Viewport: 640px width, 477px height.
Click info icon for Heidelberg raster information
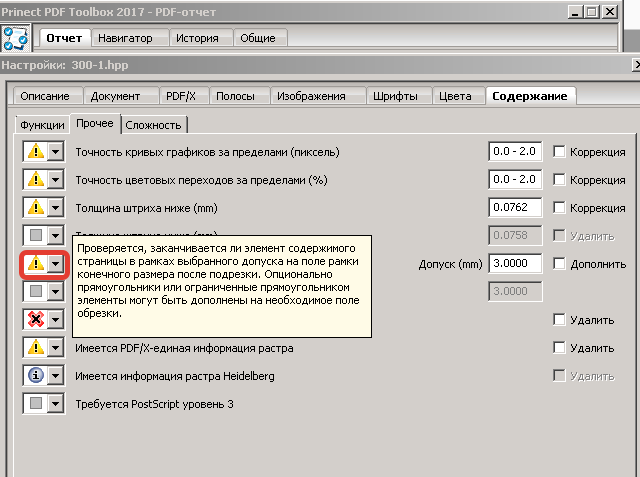click(x=36, y=375)
